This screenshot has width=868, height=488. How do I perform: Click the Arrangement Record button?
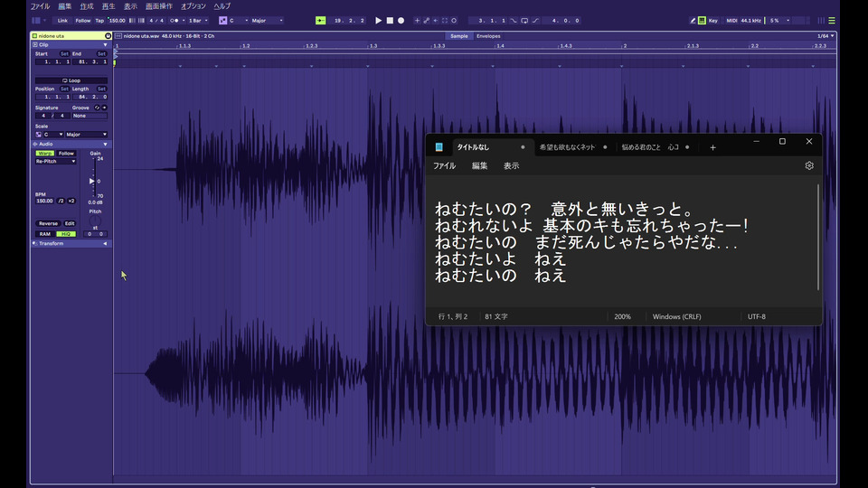(x=401, y=20)
